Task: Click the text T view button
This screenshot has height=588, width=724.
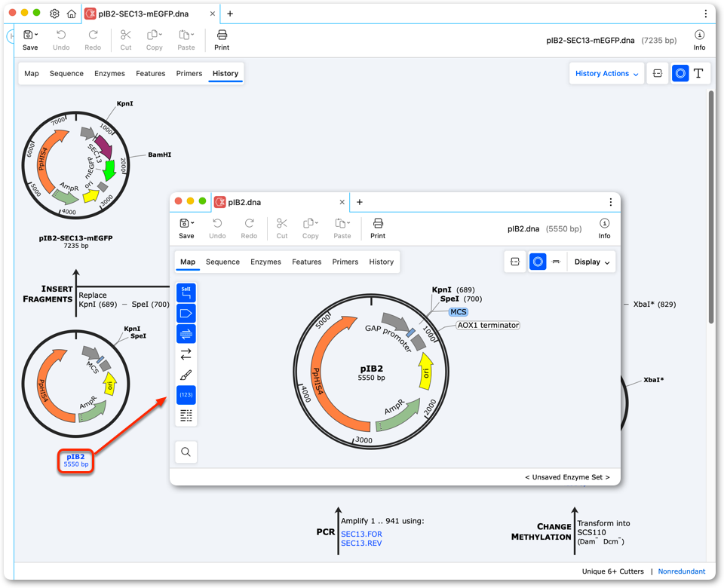Action: click(x=698, y=73)
